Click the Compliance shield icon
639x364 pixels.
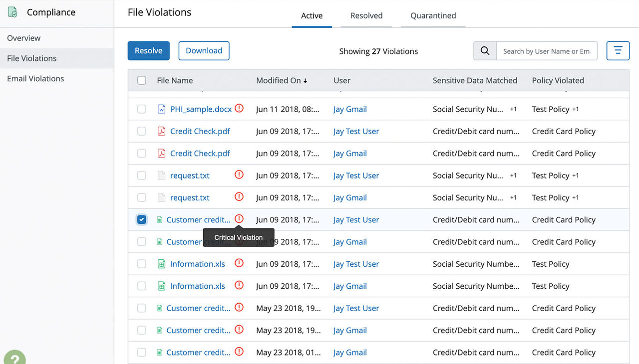(x=11, y=11)
